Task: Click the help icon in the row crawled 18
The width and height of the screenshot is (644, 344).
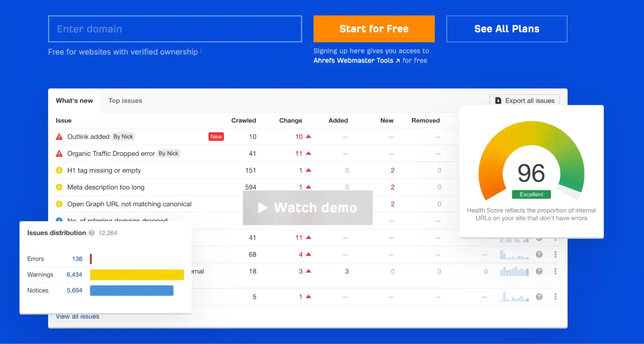Action: [539, 271]
